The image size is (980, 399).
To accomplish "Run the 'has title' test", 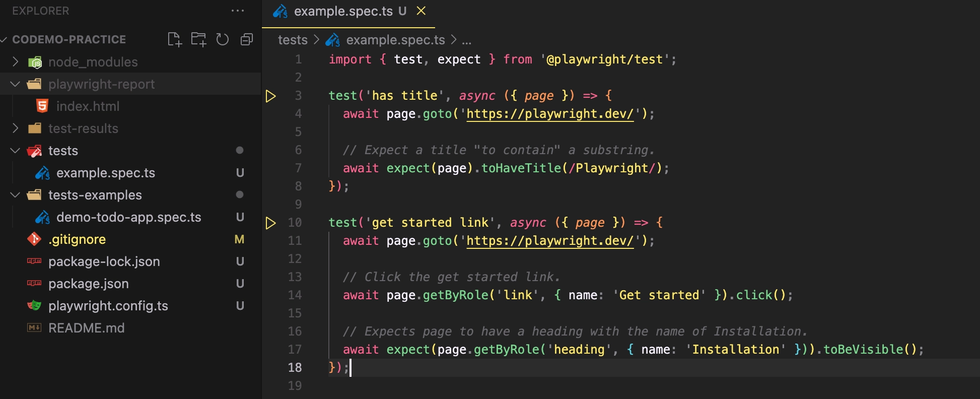I will tap(270, 96).
